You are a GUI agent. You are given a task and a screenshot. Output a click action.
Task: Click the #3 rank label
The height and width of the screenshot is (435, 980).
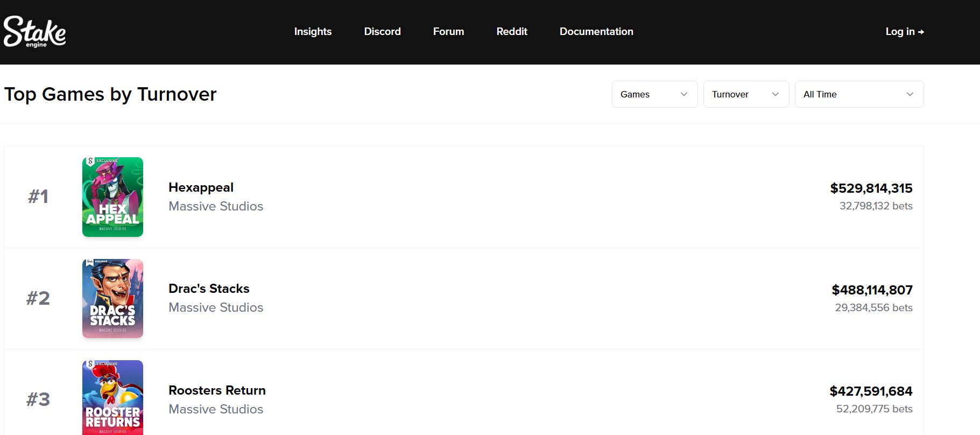click(x=38, y=399)
